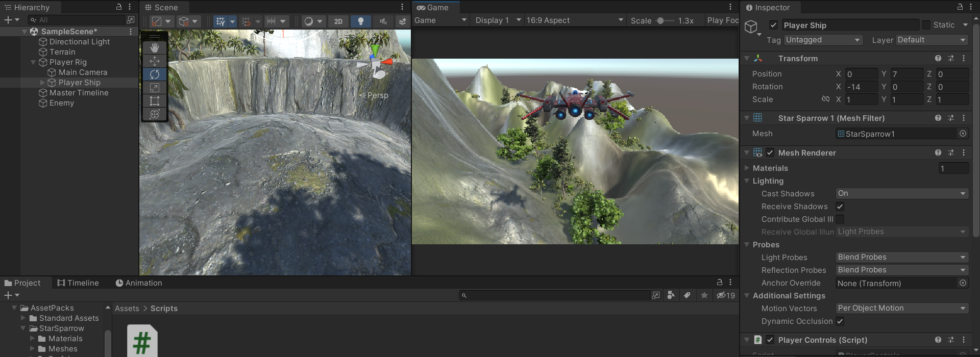Image resolution: width=980 pixels, height=357 pixels.
Task: Switch to the Timeline tab
Action: pyautogui.click(x=78, y=283)
